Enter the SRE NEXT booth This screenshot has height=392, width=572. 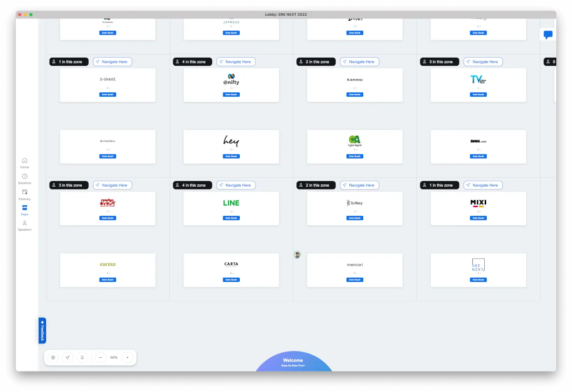(x=478, y=280)
